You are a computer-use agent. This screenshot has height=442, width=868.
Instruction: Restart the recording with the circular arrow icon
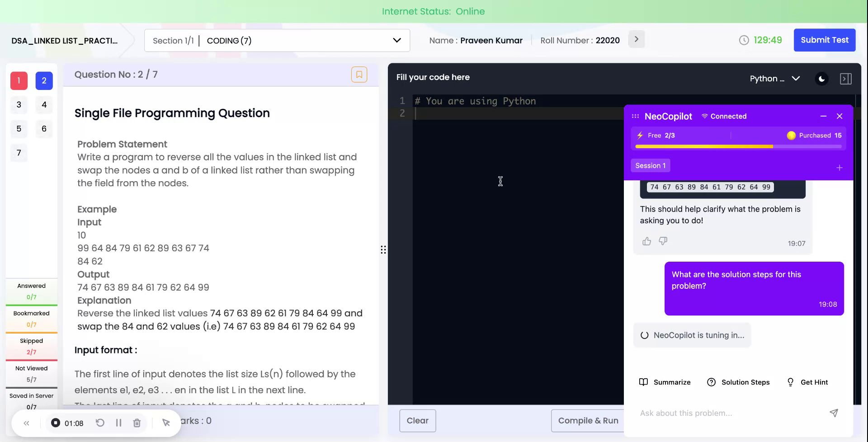point(100,423)
